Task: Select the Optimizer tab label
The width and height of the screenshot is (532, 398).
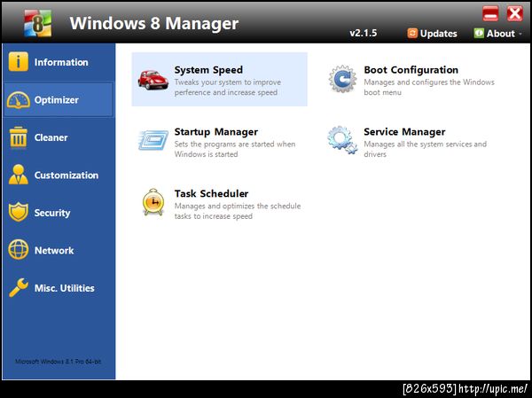Action: pyautogui.click(x=57, y=100)
